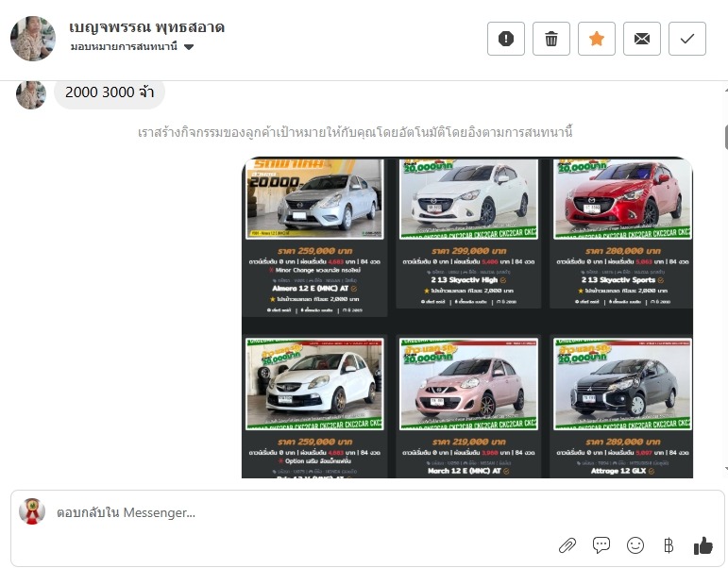728x568 pixels.
Task: Open white Honda Brio listing image
Action: click(x=314, y=384)
